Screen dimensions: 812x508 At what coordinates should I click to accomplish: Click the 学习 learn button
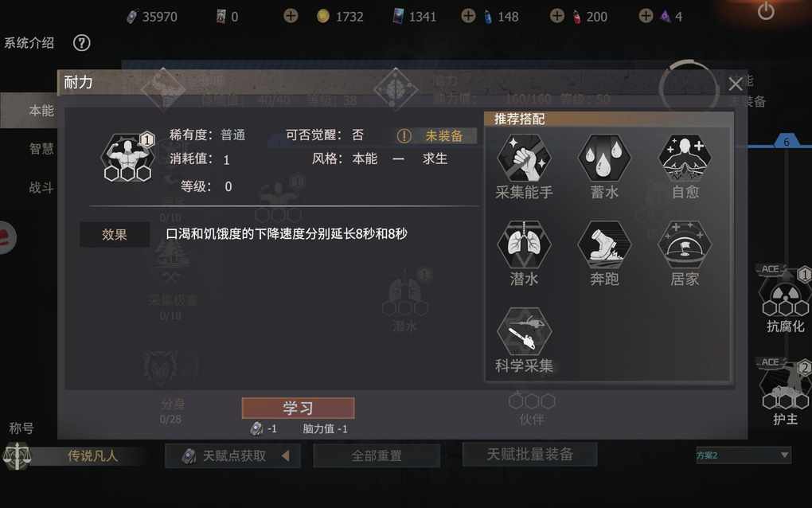coord(298,408)
